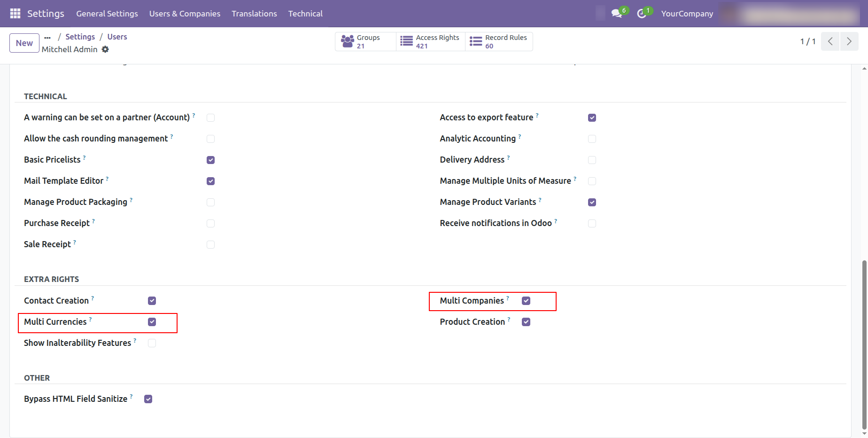Expand the breadcrumb ellipsis
This screenshot has width=868, height=438.
(x=47, y=37)
